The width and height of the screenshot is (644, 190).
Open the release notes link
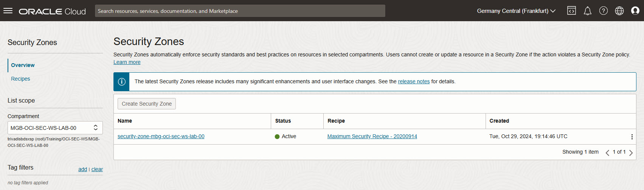[414, 81]
